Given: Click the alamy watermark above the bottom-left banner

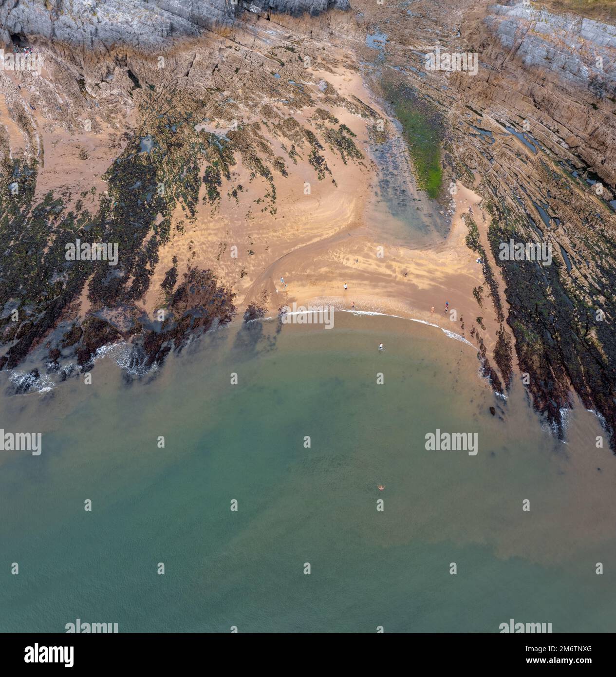Looking at the screenshot, I should 92,626.
